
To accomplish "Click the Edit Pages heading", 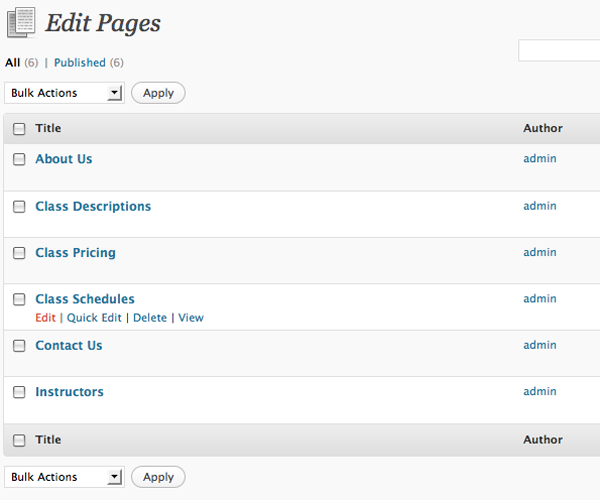I will tap(103, 24).
